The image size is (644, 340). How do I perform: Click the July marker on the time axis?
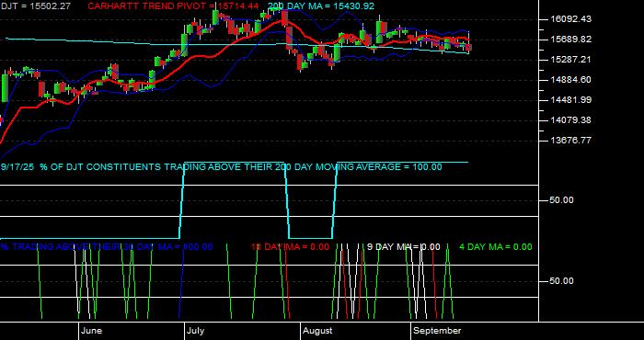195,331
